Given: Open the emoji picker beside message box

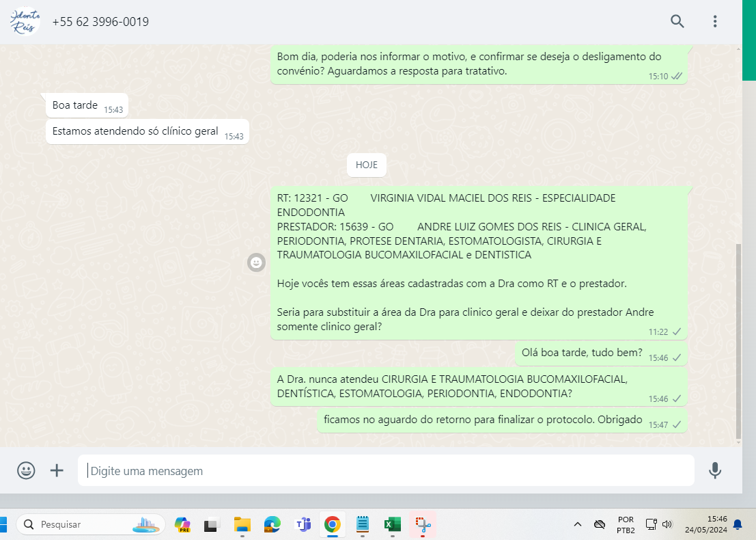Looking at the screenshot, I should tap(26, 470).
